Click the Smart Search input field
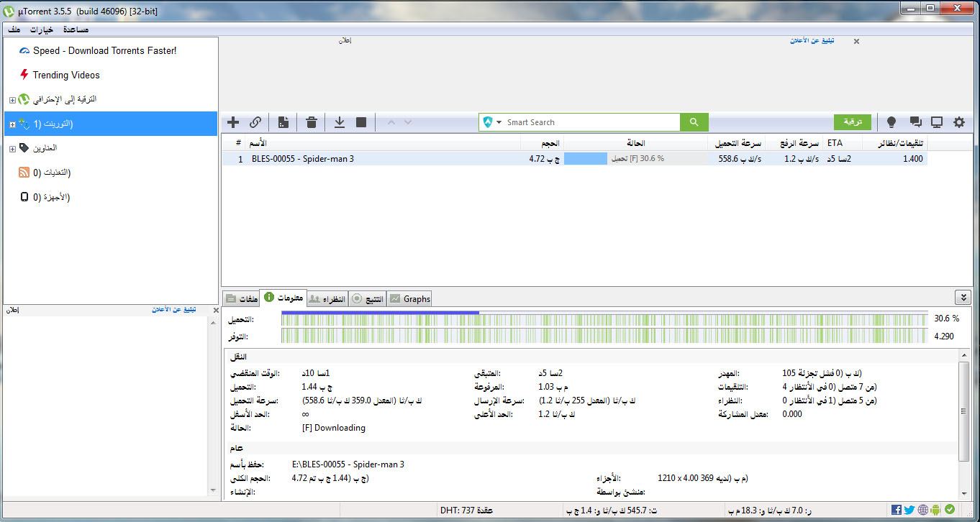The width and height of the screenshot is (980, 522). (590, 122)
